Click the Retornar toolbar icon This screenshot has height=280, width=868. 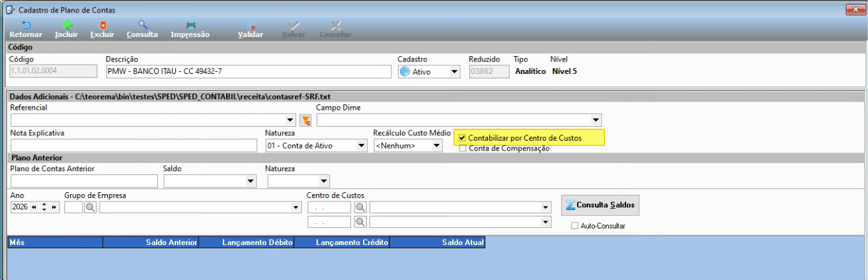[26, 25]
